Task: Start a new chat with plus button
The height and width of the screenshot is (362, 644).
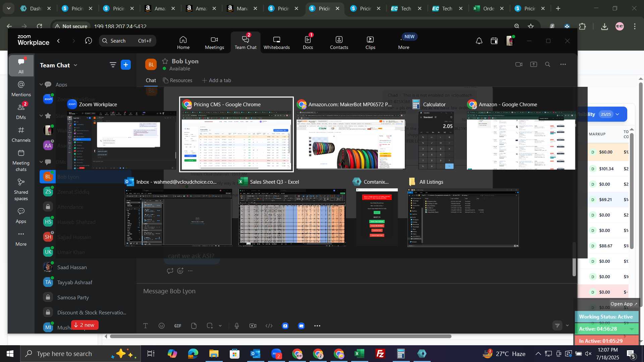Action: (126, 65)
